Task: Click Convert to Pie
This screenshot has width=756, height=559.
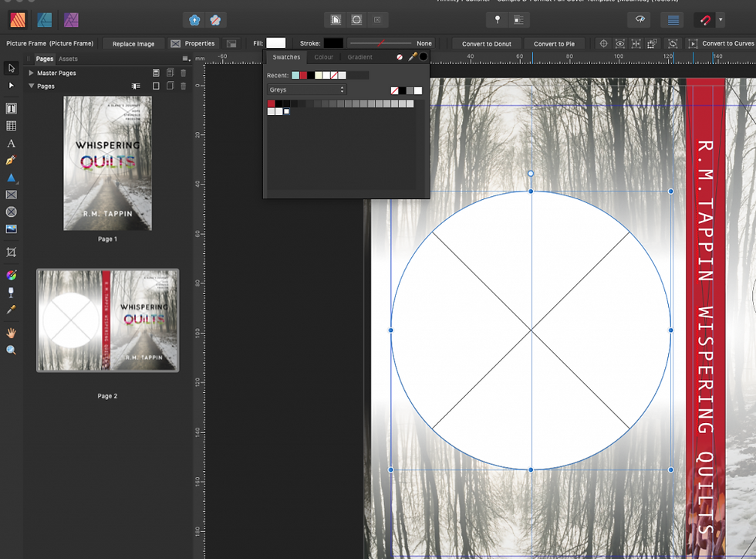Action: click(554, 43)
